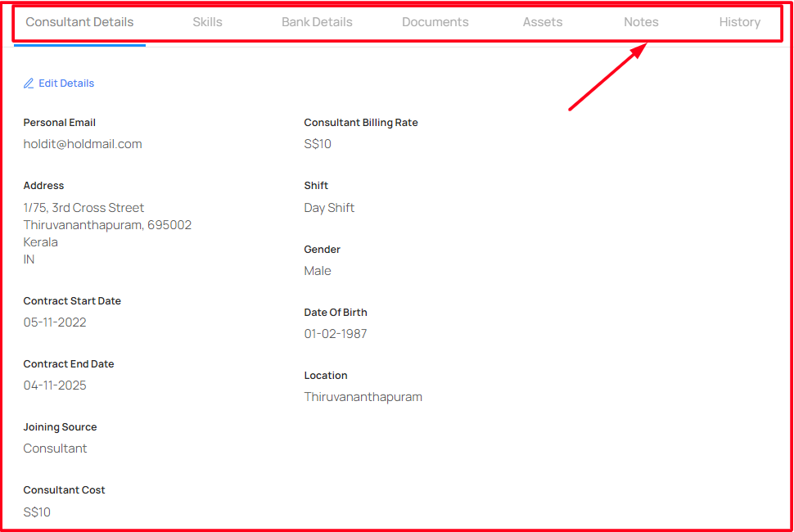The image size is (794, 532).
Task: Click the Joining Source value Consultant
Action: tap(55, 449)
